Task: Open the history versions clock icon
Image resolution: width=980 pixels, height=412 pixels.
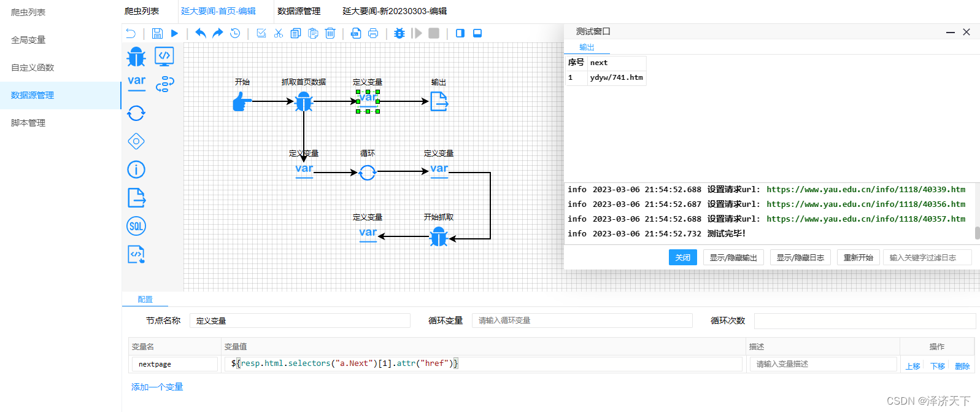Action: [235, 33]
